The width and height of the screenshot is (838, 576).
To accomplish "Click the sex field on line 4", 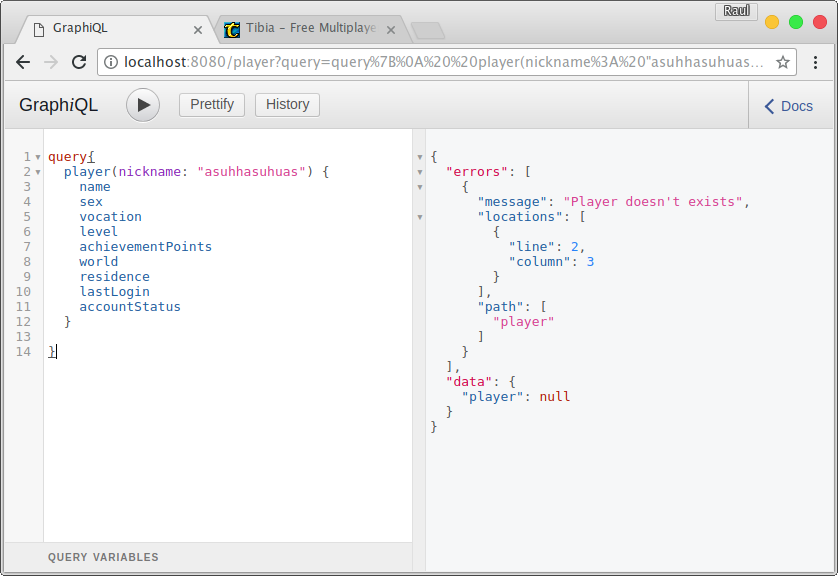I will coord(91,201).
